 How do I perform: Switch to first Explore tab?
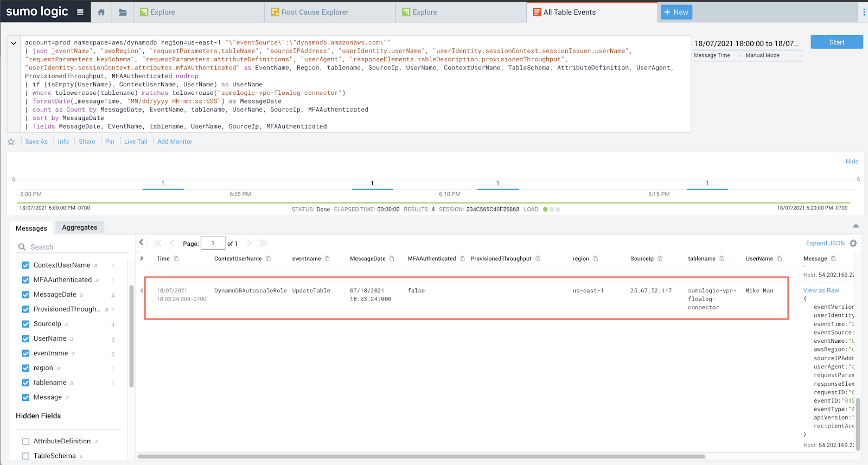click(199, 12)
